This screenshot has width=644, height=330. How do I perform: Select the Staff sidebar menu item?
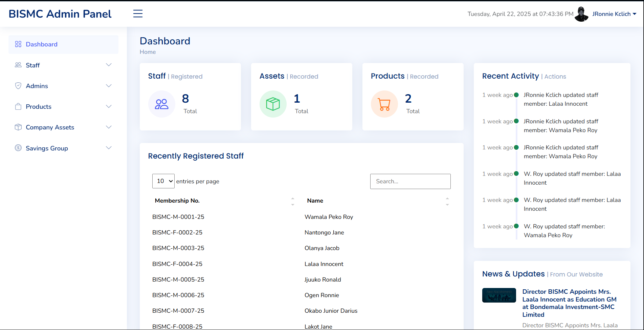click(63, 65)
